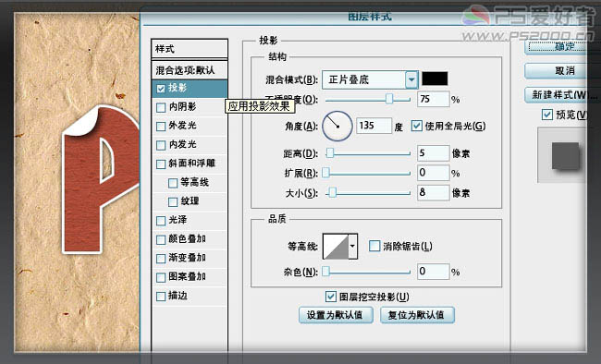
Task: Click the black shadow color swatch
Action: click(x=435, y=79)
